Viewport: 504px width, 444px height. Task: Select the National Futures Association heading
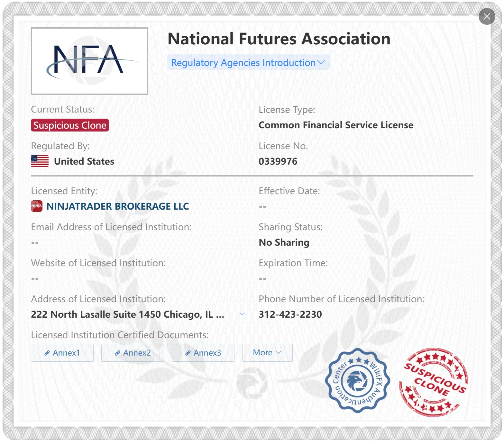pyautogui.click(x=279, y=39)
